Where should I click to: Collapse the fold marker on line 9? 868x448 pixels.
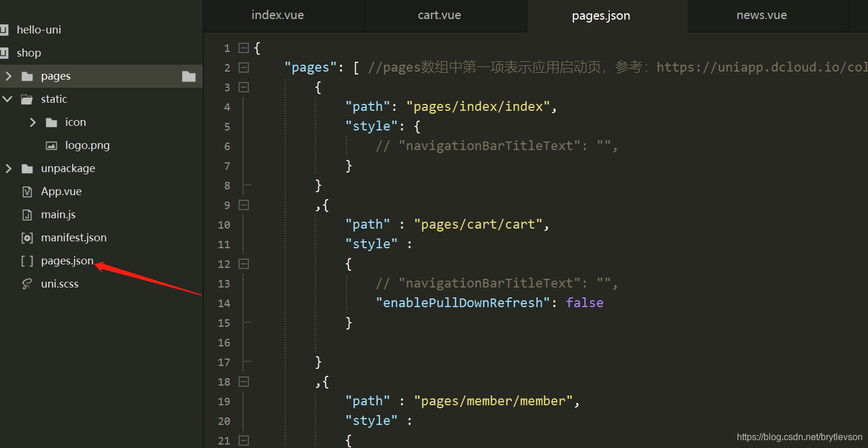tap(244, 205)
